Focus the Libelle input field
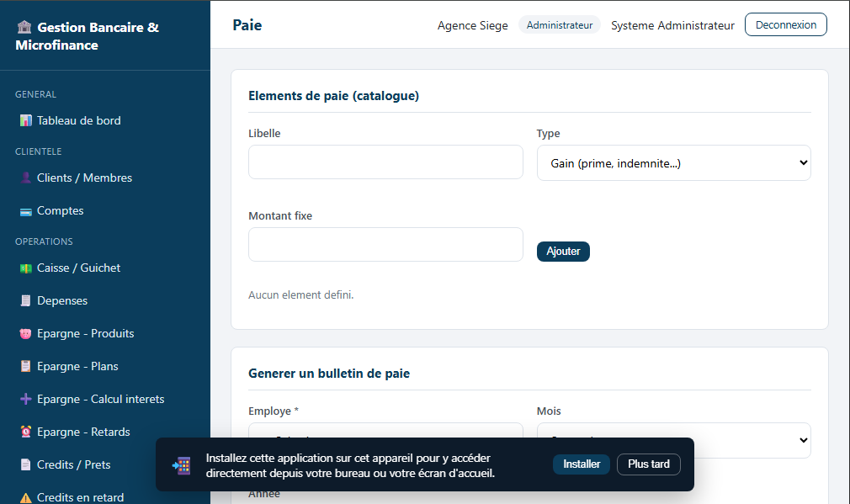The width and height of the screenshot is (850, 504). 385,162
